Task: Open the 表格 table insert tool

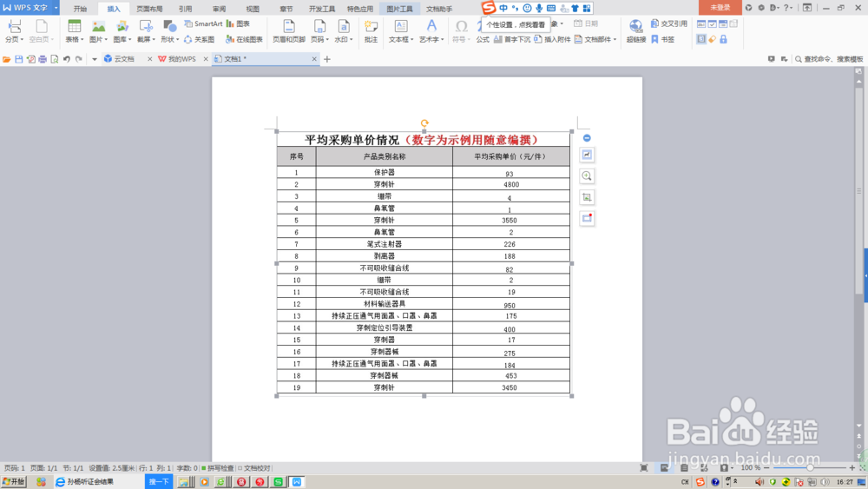Action: 74,31
